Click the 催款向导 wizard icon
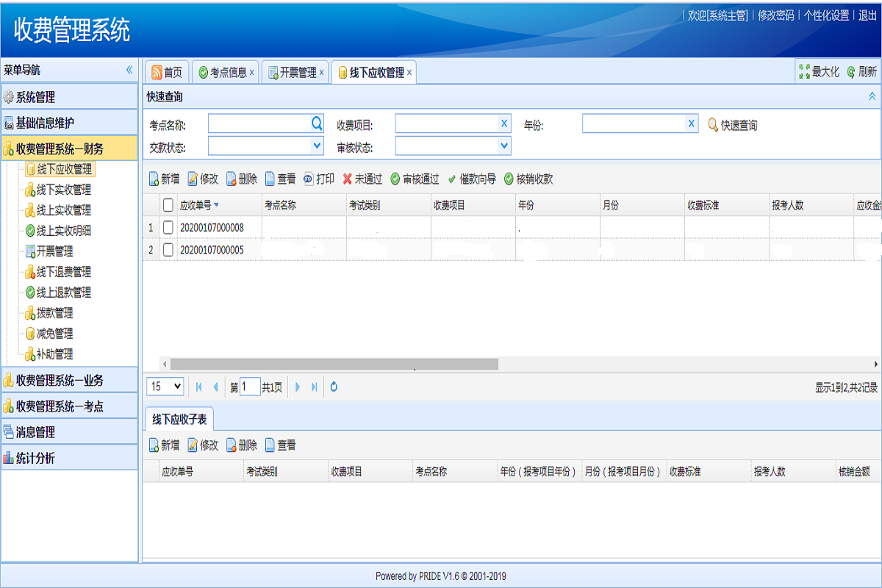This screenshot has height=588, width=882. (452, 179)
